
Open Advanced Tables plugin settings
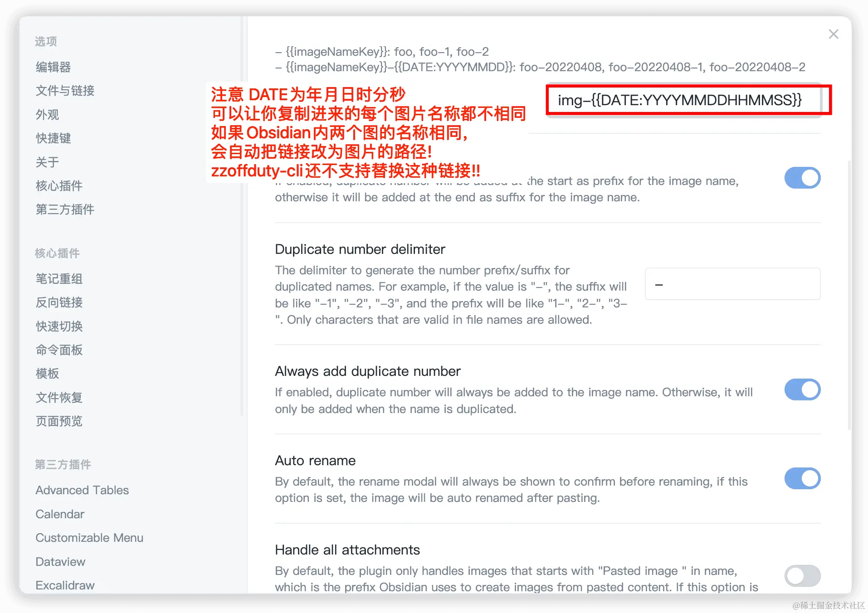[82, 490]
